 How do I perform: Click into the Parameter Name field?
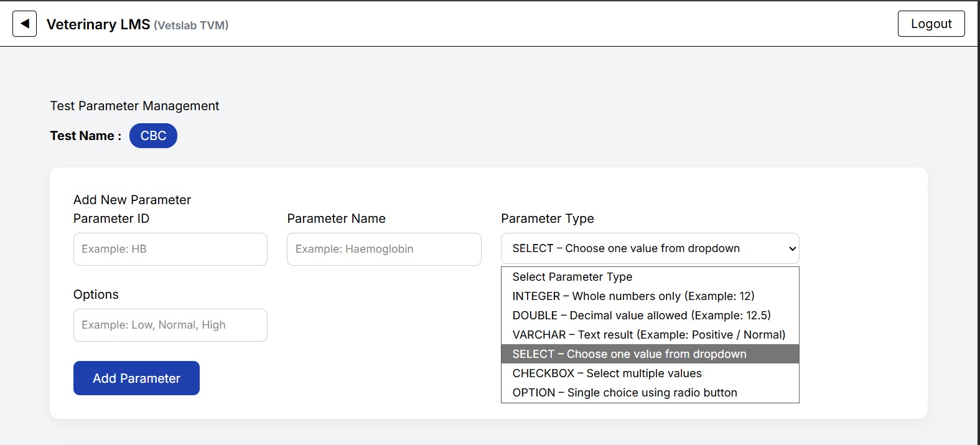384,249
